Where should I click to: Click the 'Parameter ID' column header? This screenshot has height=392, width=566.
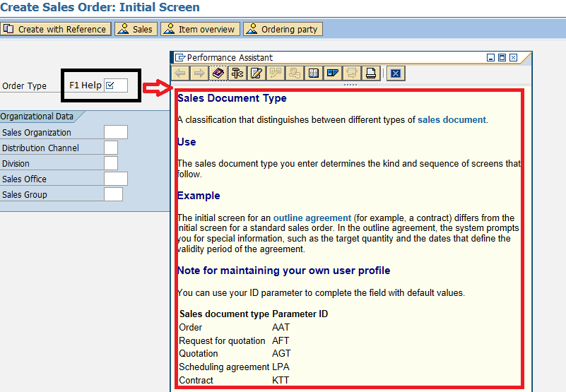tap(300, 314)
